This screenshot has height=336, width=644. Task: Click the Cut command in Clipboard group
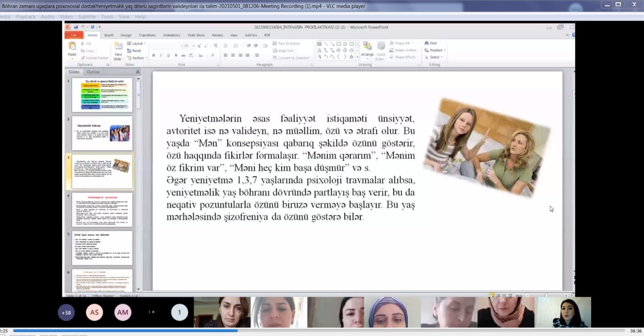(x=86, y=44)
